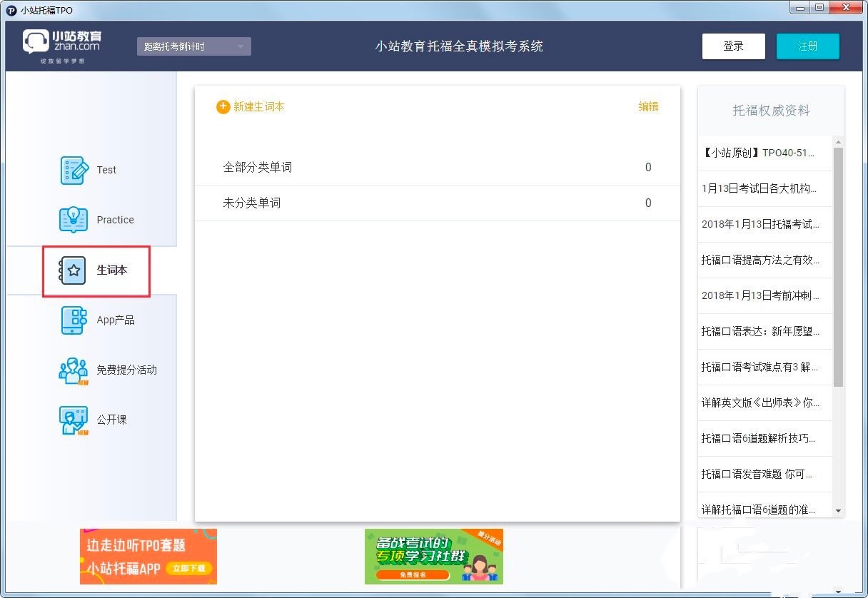Minimize the 小站托福TPO window

click(799, 7)
